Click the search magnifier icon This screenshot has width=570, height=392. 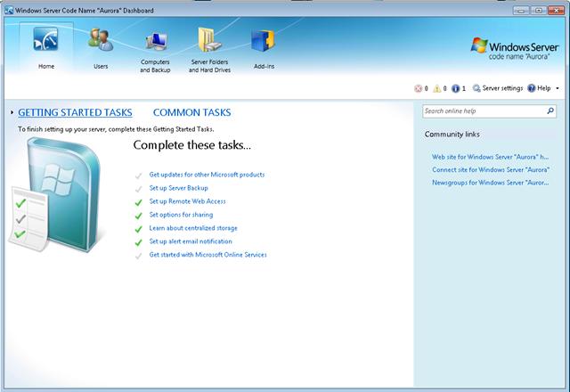click(x=550, y=110)
